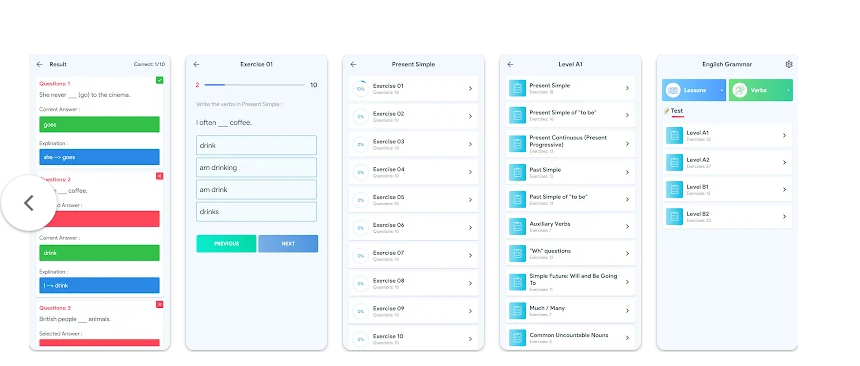860x366 pixels.
Task: Click blue explanation "she --> goes" bar
Action: click(99, 157)
